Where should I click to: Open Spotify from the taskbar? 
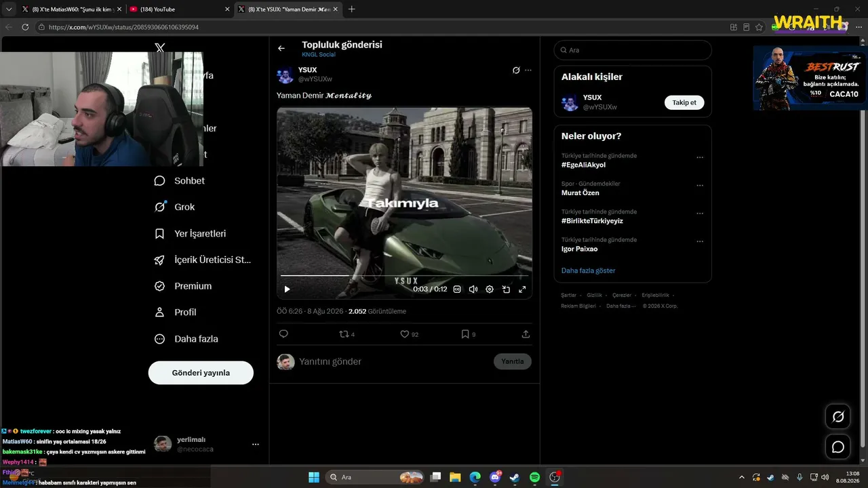point(534,477)
